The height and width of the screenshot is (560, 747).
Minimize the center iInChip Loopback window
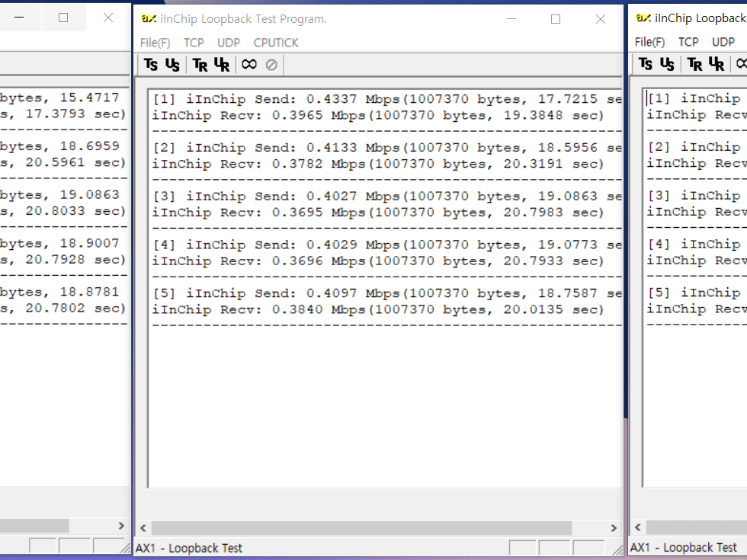coord(511,19)
